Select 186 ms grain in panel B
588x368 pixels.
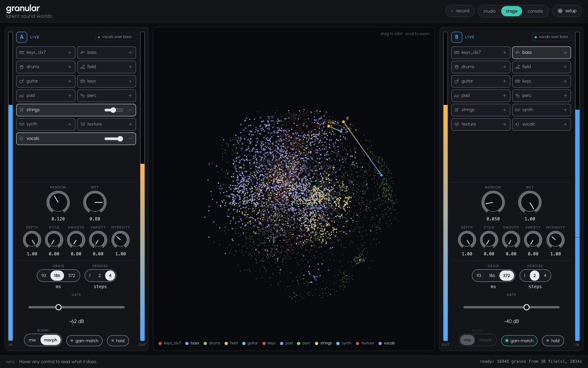click(492, 276)
